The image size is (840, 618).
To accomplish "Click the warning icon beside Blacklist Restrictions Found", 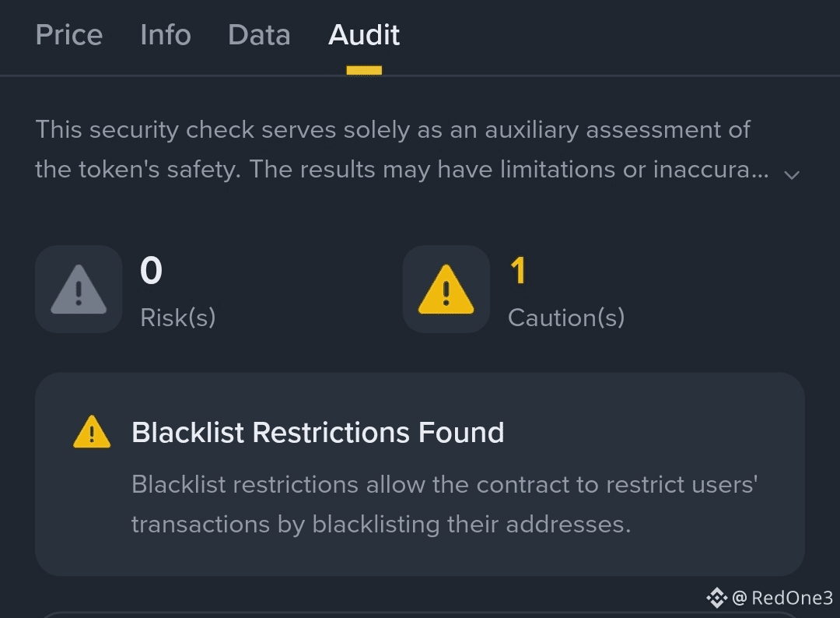I will click(92, 433).
